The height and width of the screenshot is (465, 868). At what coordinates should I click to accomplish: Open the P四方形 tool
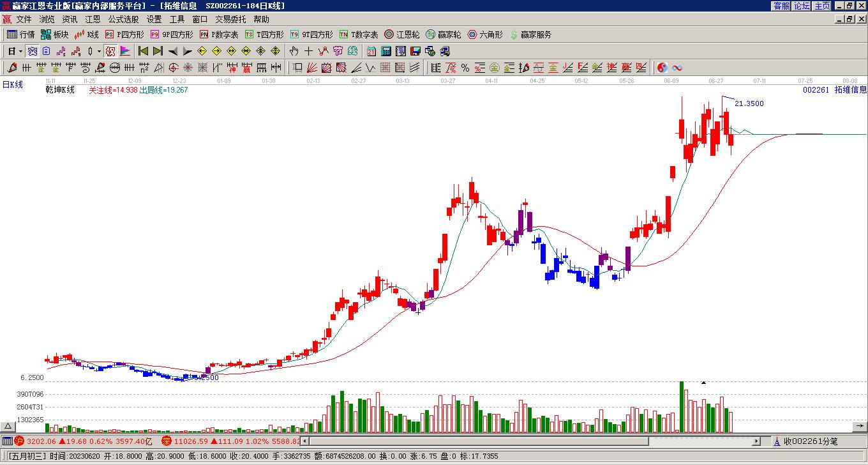click(124, 34)
